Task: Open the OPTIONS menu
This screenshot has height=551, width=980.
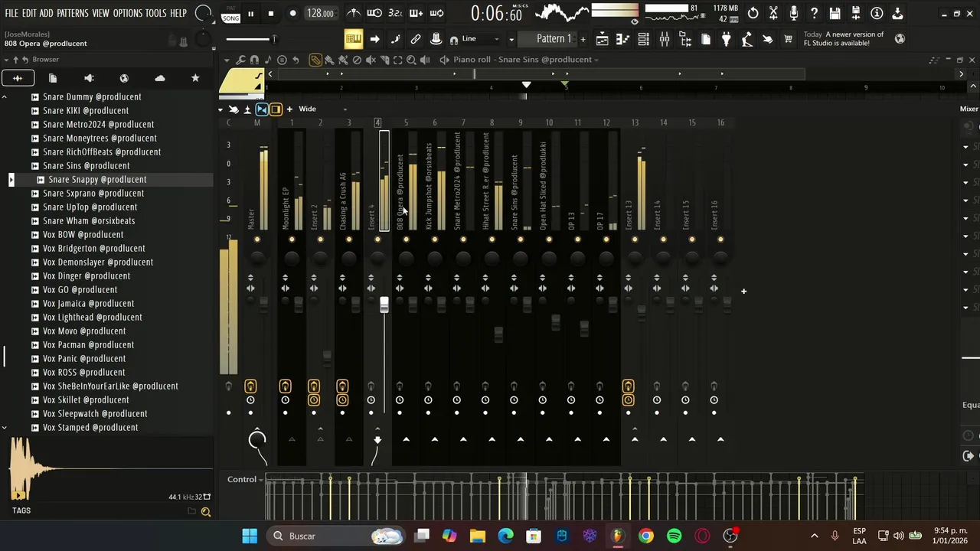Action: (x=128, y=13)
